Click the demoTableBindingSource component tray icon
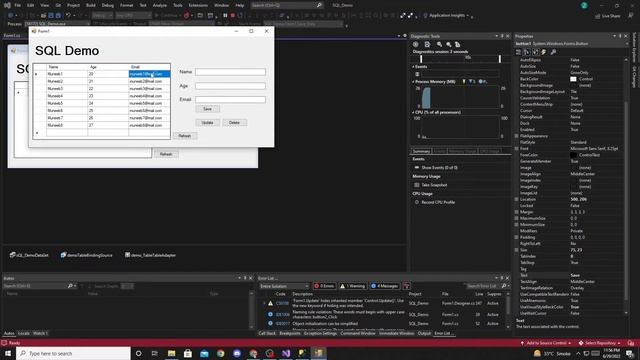Viewport: 640px width, 360px height. pyautogui.click(x=63, y=255)
